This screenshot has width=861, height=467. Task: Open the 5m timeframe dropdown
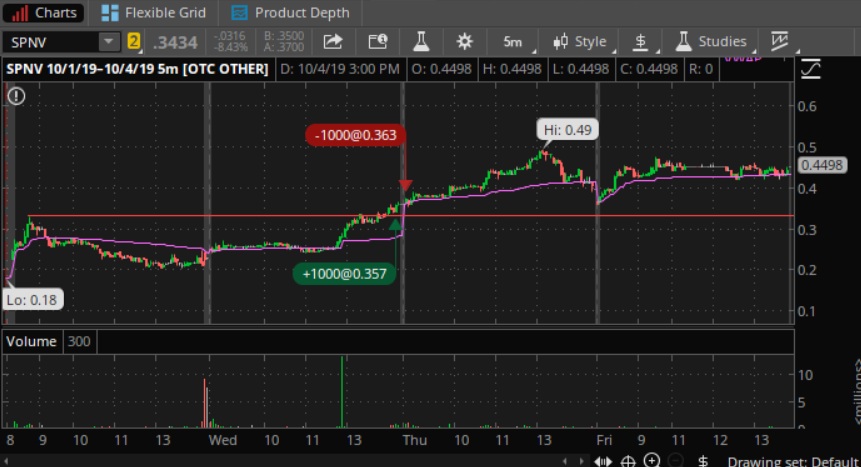tap(513, 42)
